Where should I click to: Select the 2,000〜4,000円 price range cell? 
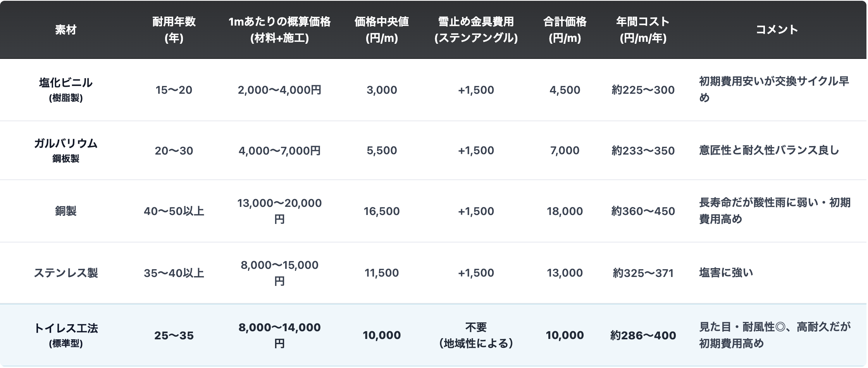pyautogui.click(x=279, y=90)
